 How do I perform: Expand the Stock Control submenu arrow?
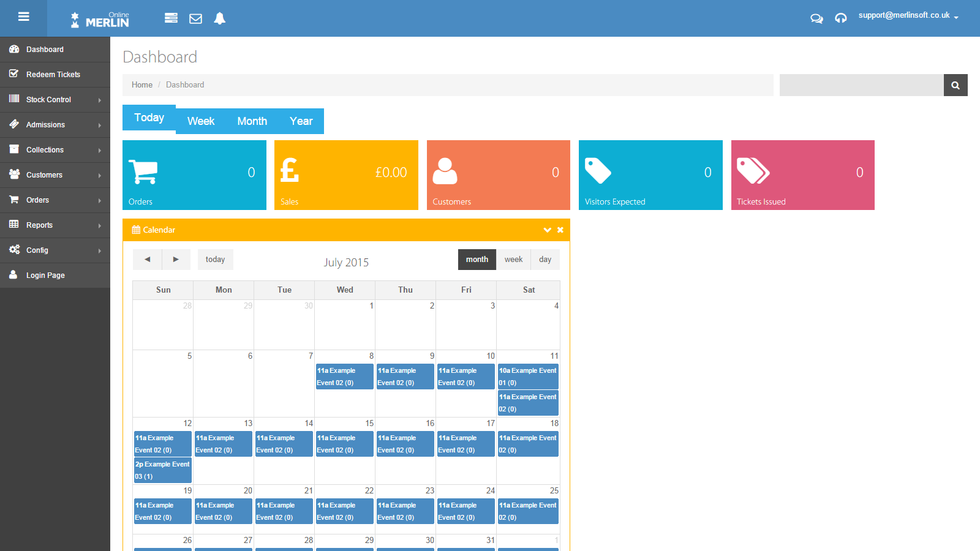pos(100,100)
